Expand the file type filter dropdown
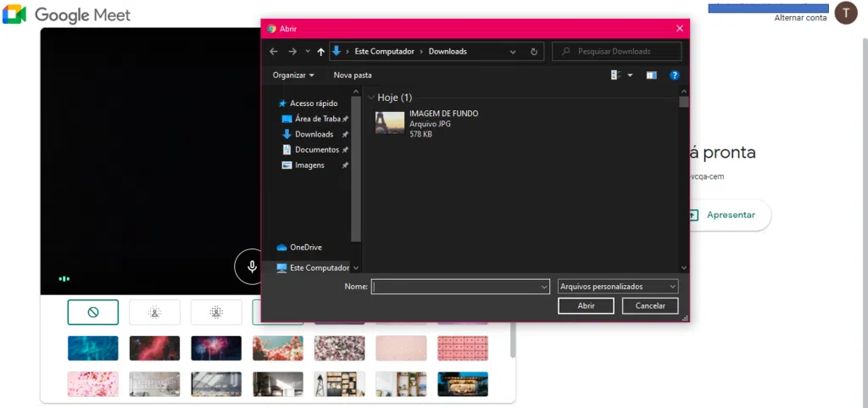868x408 pixels. pos(618,287)
